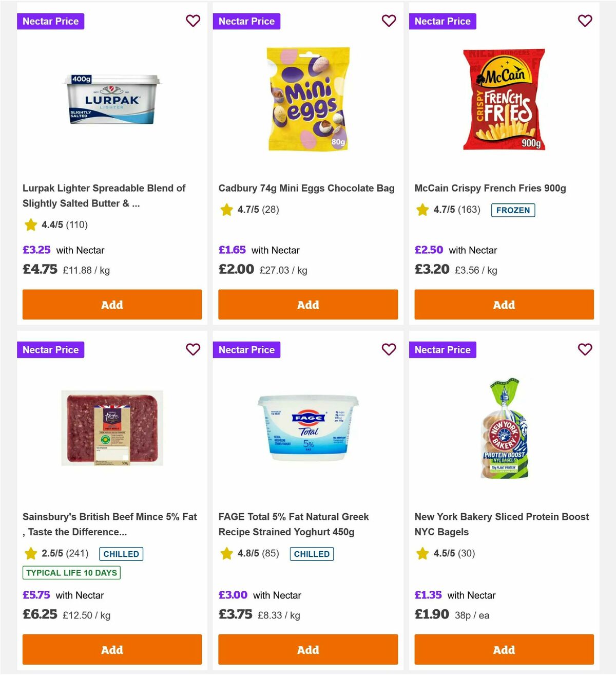Click the star rating icon for McCain French Fries
The image size is (616, 675).
pyautogui.click(x=422, y=210)
